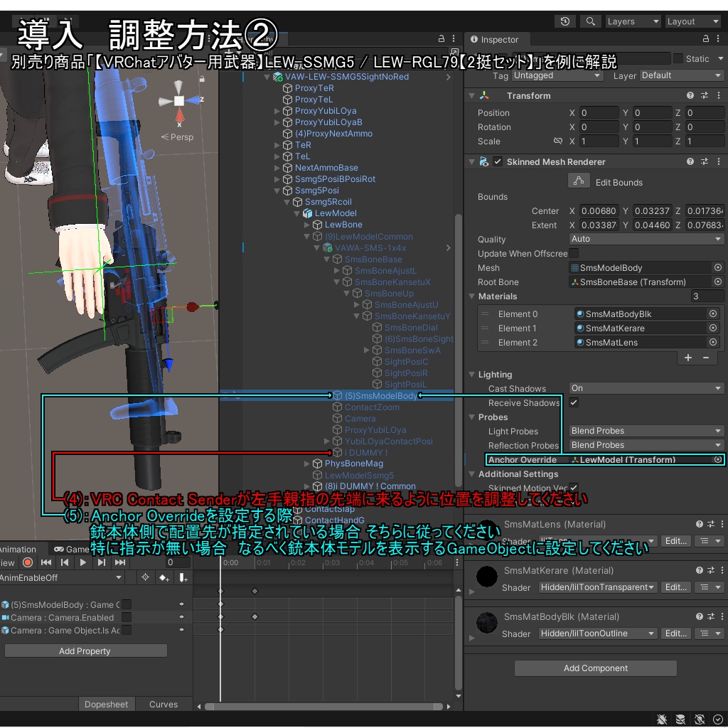Open Transform presets slider icon
Viewport: 728px width, 728px height.
click(705, 96)
